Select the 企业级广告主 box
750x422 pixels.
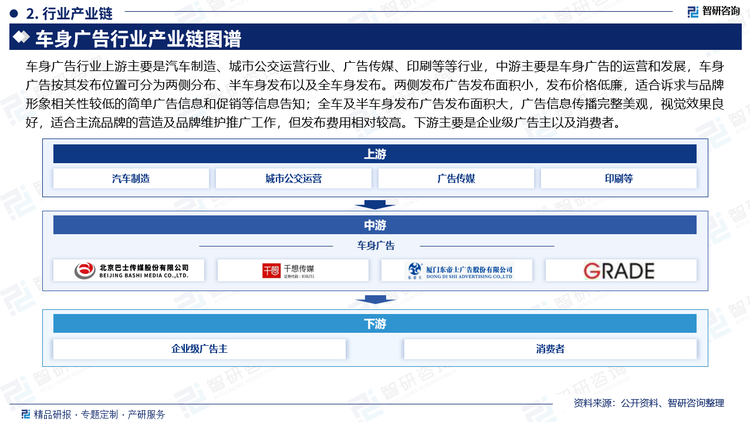tap(199, 349)
